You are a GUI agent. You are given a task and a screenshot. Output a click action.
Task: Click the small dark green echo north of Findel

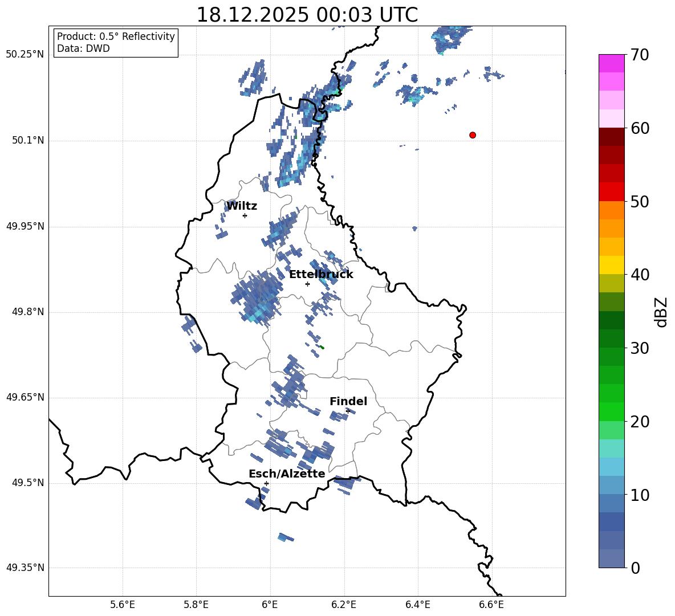[x=322, y=347]
